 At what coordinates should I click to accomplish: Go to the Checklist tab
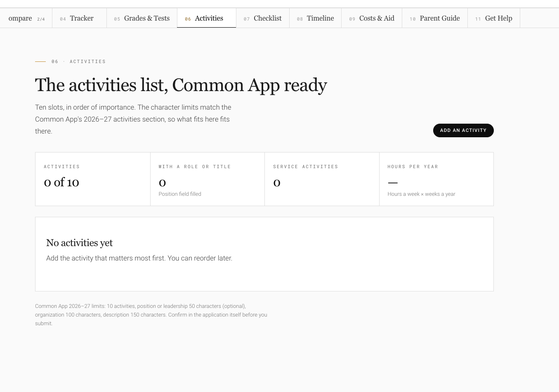[x=263, y=18]
